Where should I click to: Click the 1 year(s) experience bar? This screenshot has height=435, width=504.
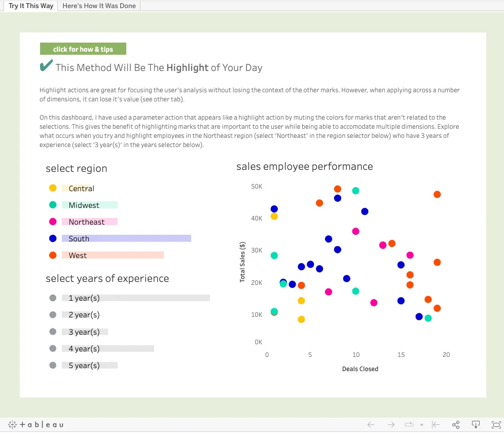pos(135,298)
